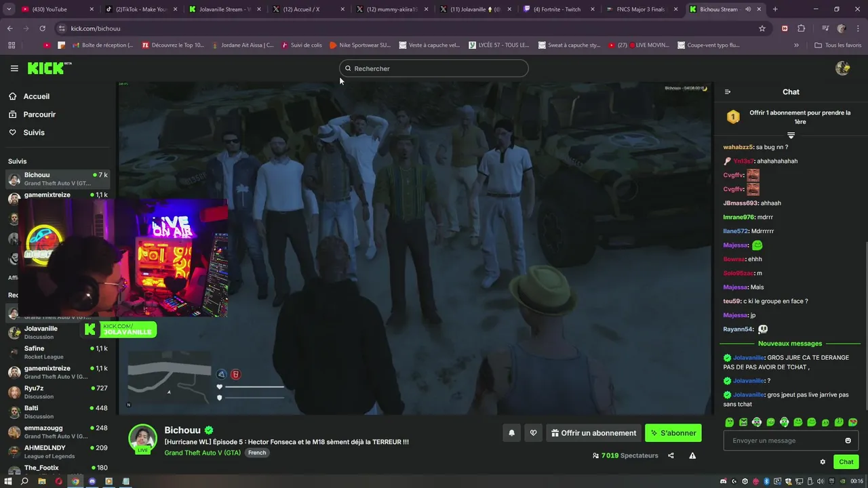This screenshot has height=488, width=868.
Task: Mute the Bichouu Stream tab audio
Action: pyautogui.click(x=748, y=9)
